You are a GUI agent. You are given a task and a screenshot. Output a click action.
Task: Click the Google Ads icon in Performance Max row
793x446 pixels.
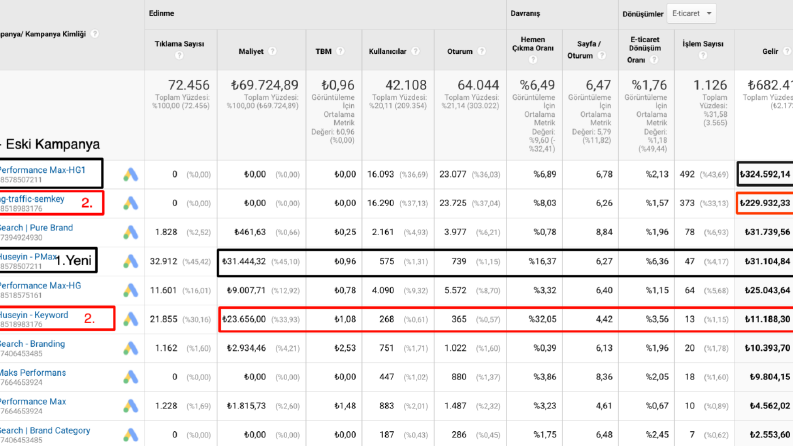coord(130,406)
